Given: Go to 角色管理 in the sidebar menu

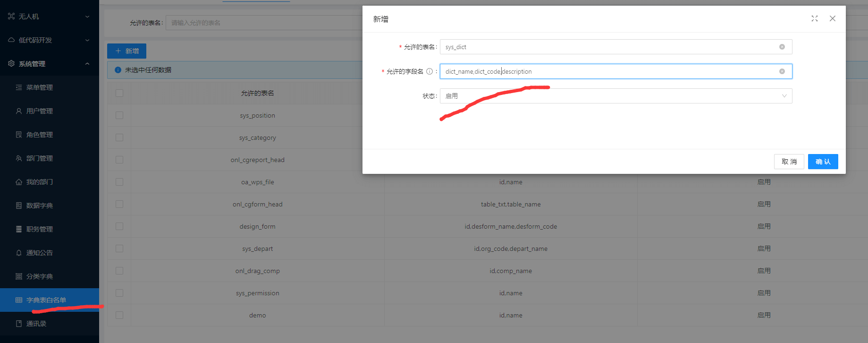Looking at the screenshot, I should click(40, 135).
